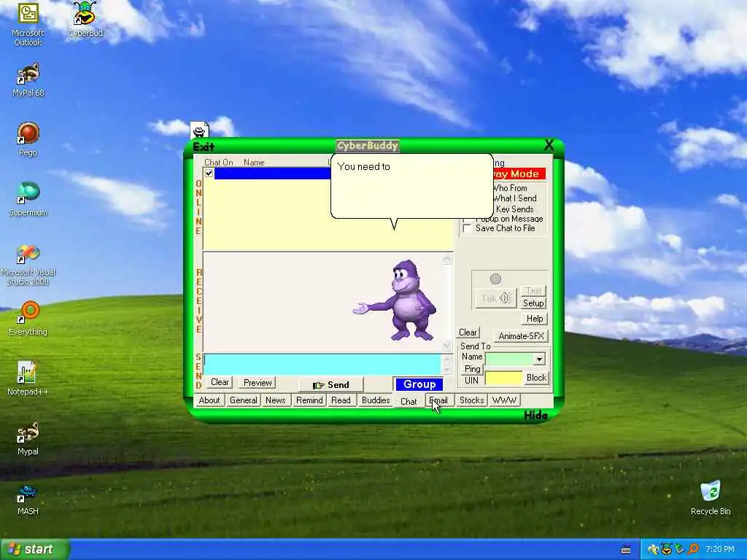Image resolution: width=747 pixels, height=560 pixels.
Task: Open the MyPal 68 shortcut
Action: pyautogui.click(x=28, y=80)
